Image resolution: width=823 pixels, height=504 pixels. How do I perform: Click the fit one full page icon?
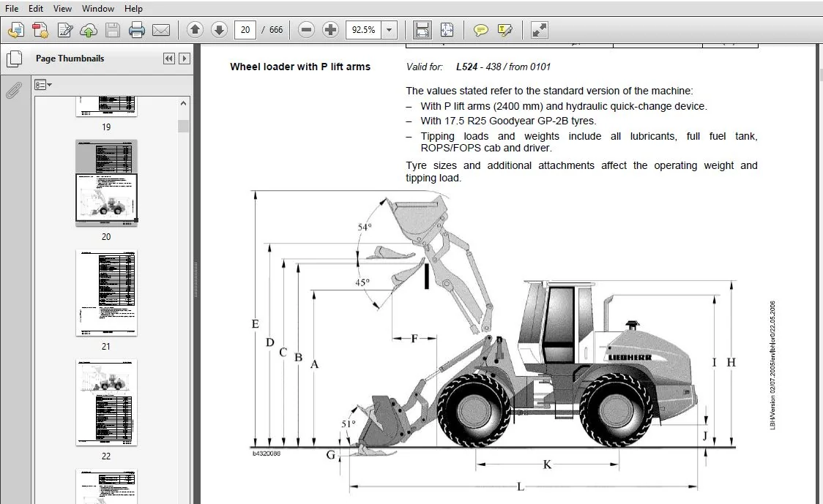pyautogui.click(x=447, y=30)
